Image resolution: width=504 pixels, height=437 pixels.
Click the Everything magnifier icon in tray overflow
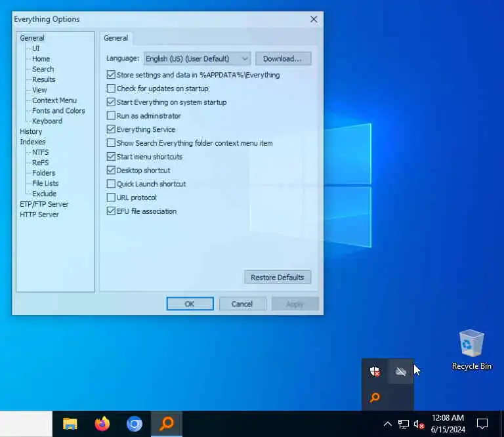pos(375,397)
